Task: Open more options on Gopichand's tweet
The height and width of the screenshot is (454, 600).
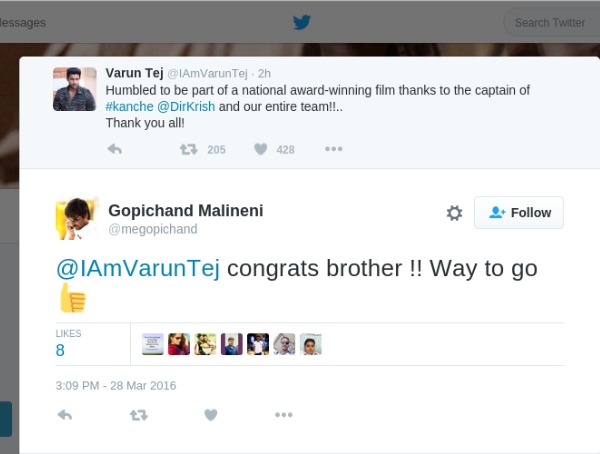Action: (x=283, y=414)
